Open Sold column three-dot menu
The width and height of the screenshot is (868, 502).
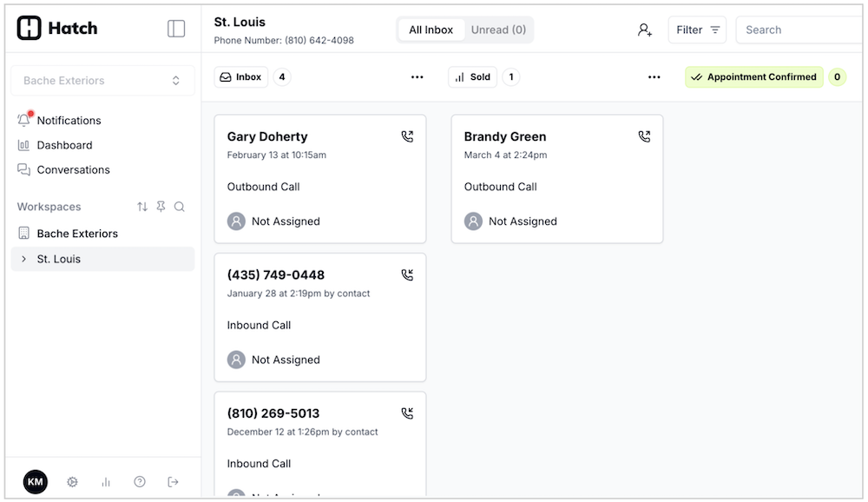click(x=654, y=77)
